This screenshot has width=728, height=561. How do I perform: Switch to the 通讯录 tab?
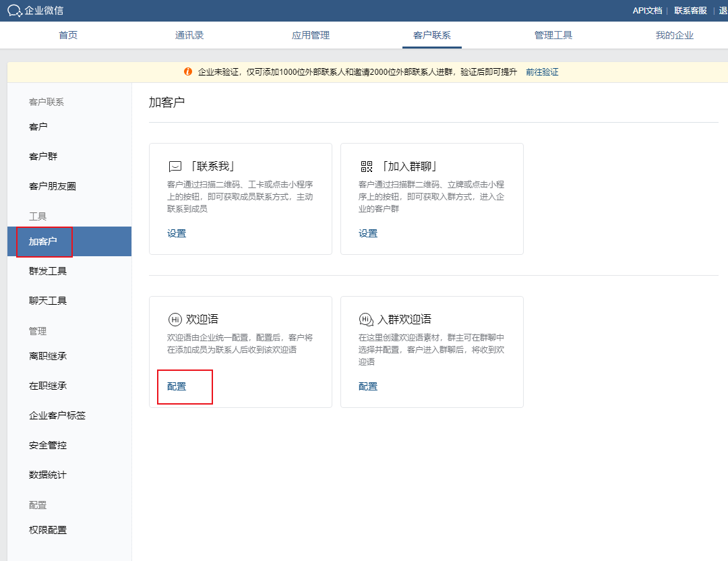point(189,36)
